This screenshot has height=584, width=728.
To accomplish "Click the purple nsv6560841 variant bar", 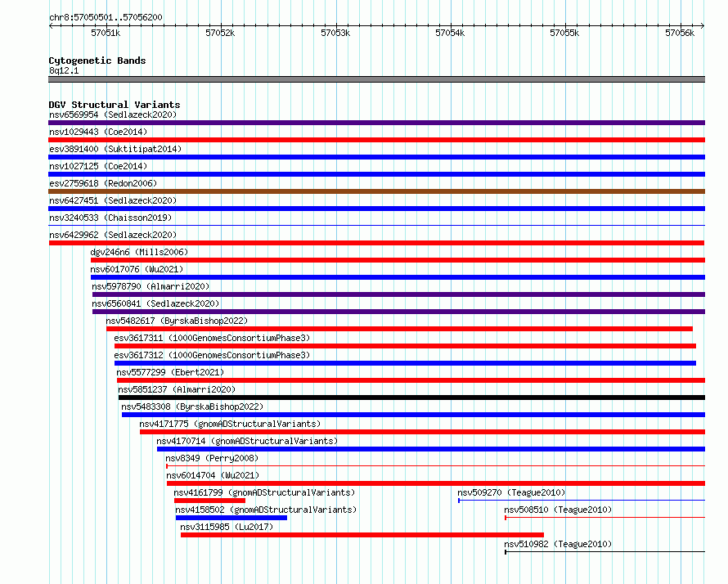I will (x=399, y=312).
